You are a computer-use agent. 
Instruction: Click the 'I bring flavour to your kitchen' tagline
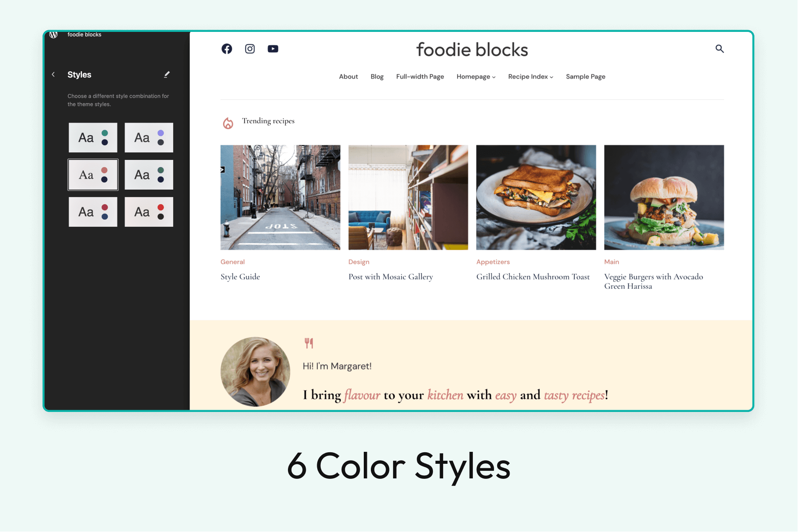455,395
